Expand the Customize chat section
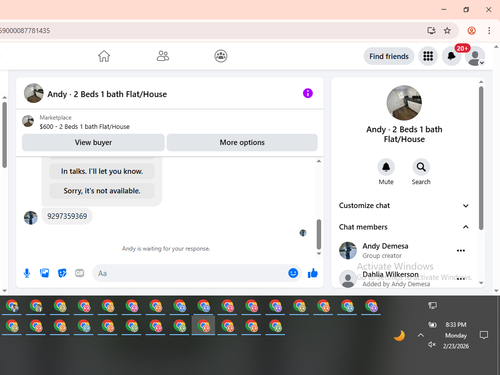The width and height of the screenshot is (500, 375). tap(404, 206)
